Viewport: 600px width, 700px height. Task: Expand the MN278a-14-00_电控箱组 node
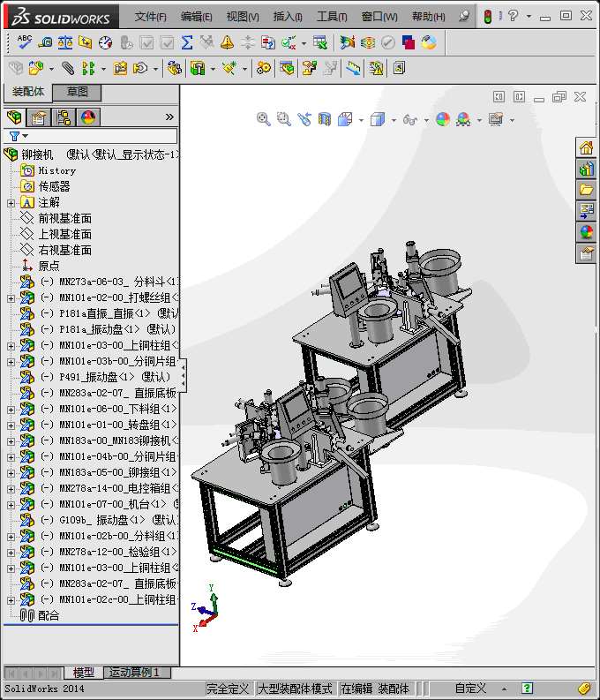(11, 489)
